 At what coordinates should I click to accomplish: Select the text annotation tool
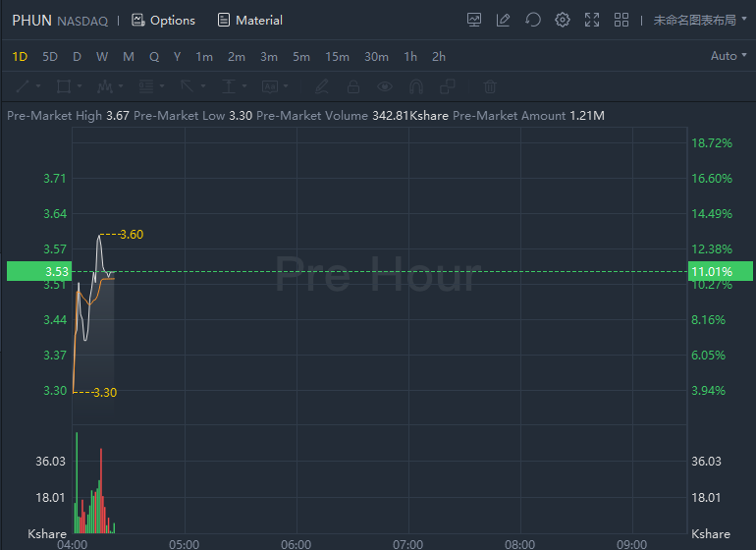270,86
